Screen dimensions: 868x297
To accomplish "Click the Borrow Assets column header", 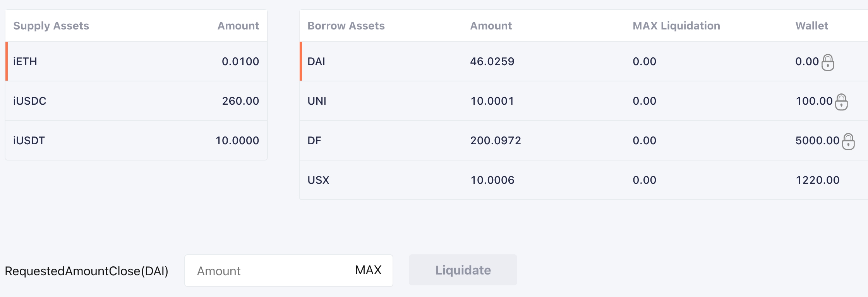I will click(x=346, y=26).
